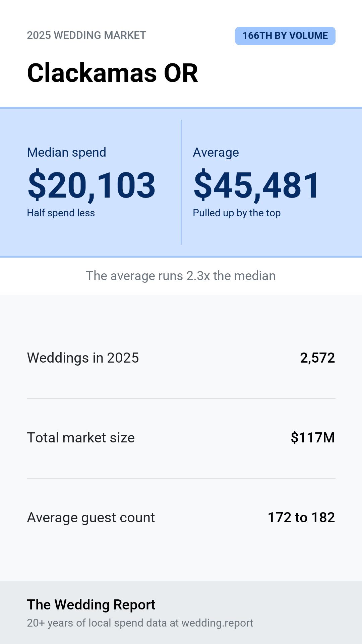362x644 pixels.
Task: Select the $117M market size value
Action: pyautogui.click(x=313, y=438)
